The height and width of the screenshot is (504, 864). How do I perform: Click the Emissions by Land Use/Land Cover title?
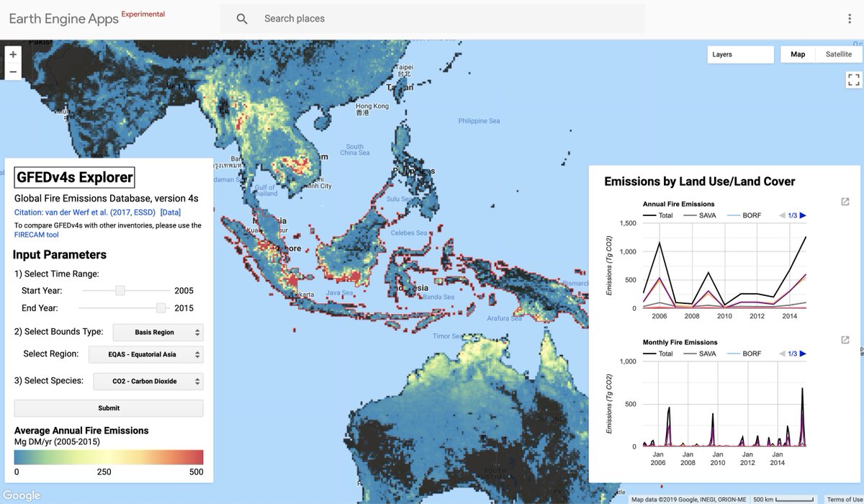pos(699,181)
